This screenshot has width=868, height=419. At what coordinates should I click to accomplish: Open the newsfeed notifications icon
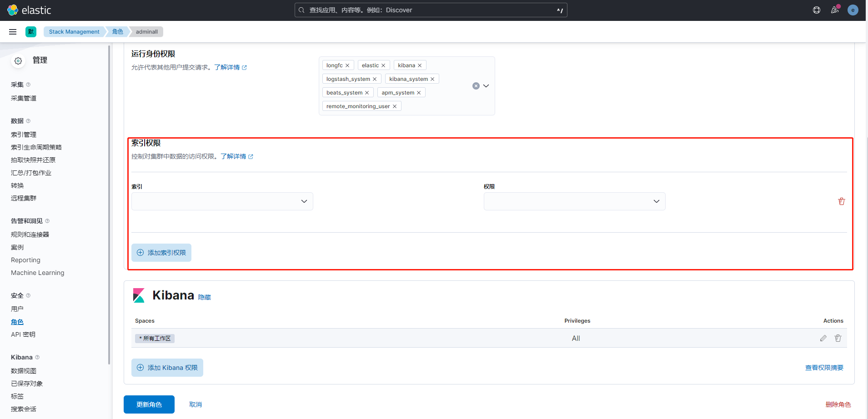(835, 10)
